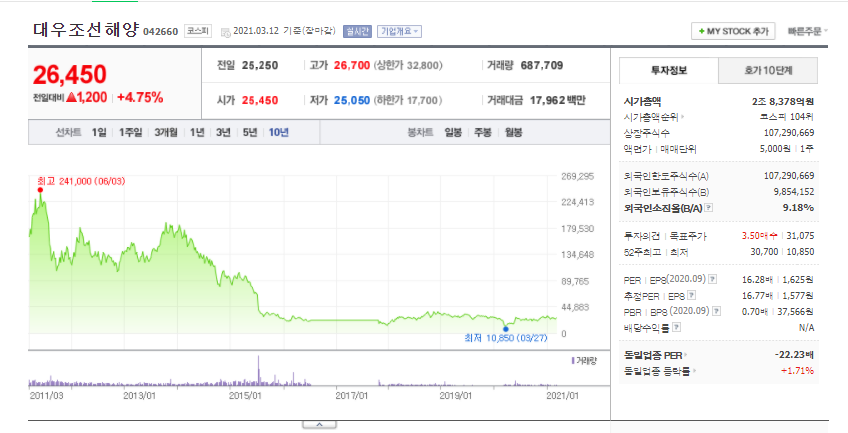Select the 1주일 line chart period
The height and width of the screenshot is (433, 848).
point(130,132)
